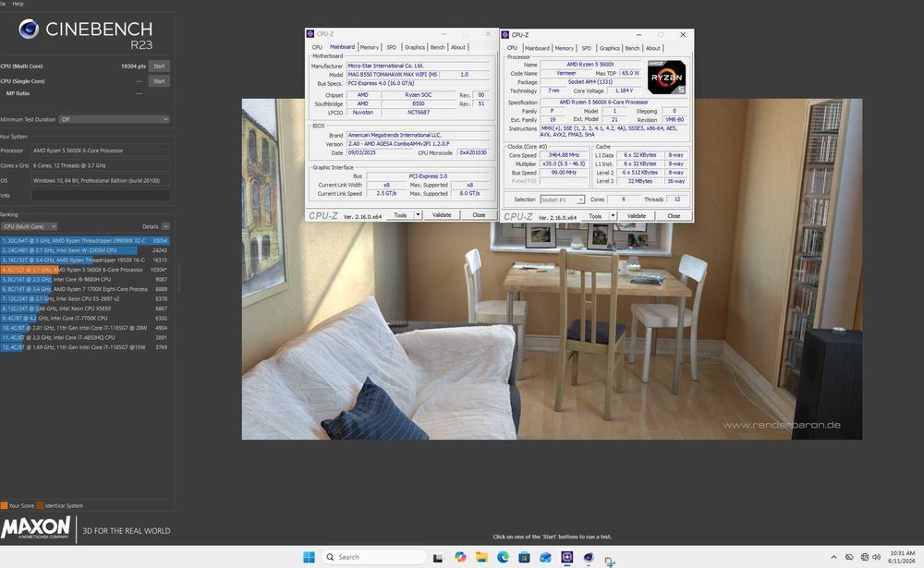924x568 pixels.
Task: Launch Copilot from the taskbar
Action: point(460,557)
